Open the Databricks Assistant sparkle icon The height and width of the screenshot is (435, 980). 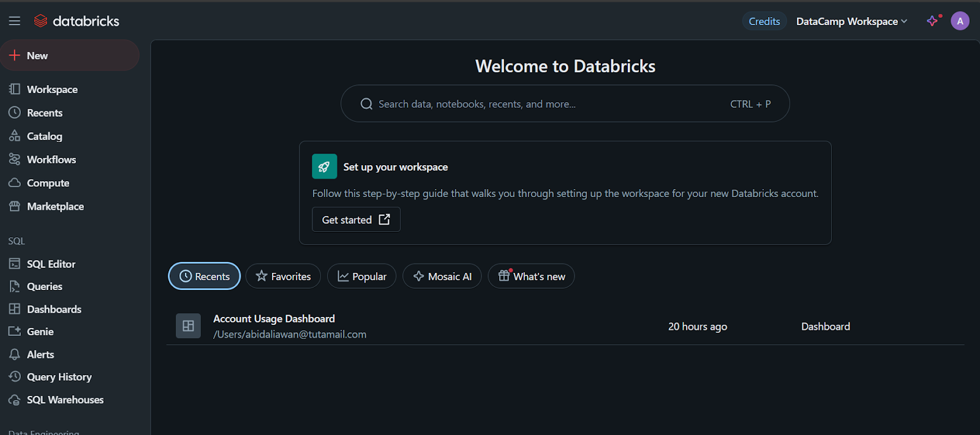(x=933, y=21)
